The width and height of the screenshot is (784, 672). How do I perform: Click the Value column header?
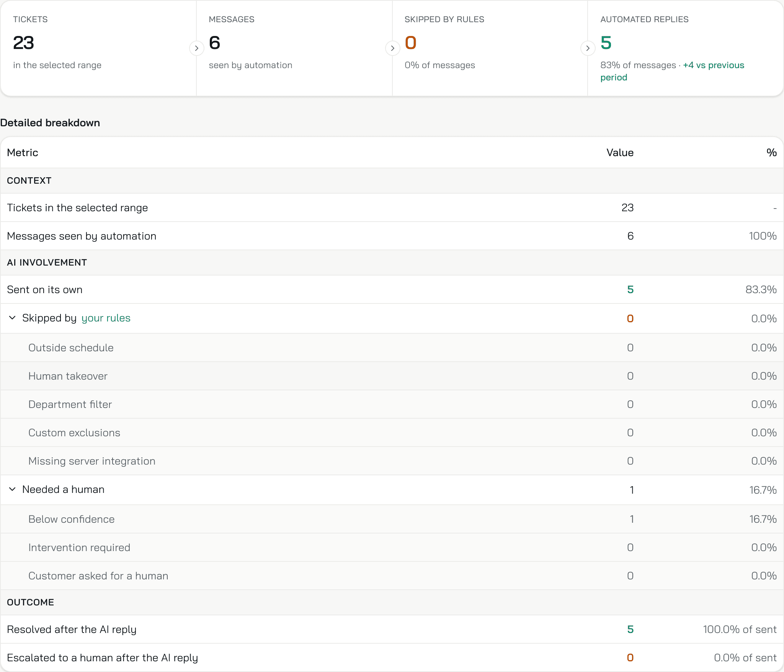620,153
